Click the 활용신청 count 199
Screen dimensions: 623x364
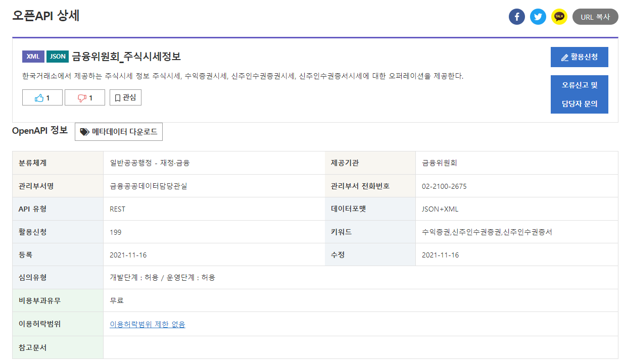point(115,232)
